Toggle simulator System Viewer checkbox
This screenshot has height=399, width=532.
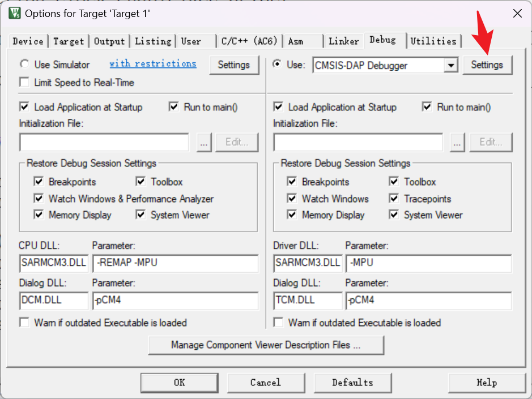tap(141, 214)
